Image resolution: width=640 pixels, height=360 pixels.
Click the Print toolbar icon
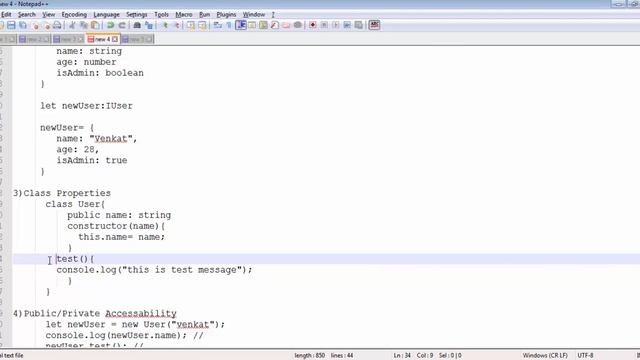click(57, 25)
